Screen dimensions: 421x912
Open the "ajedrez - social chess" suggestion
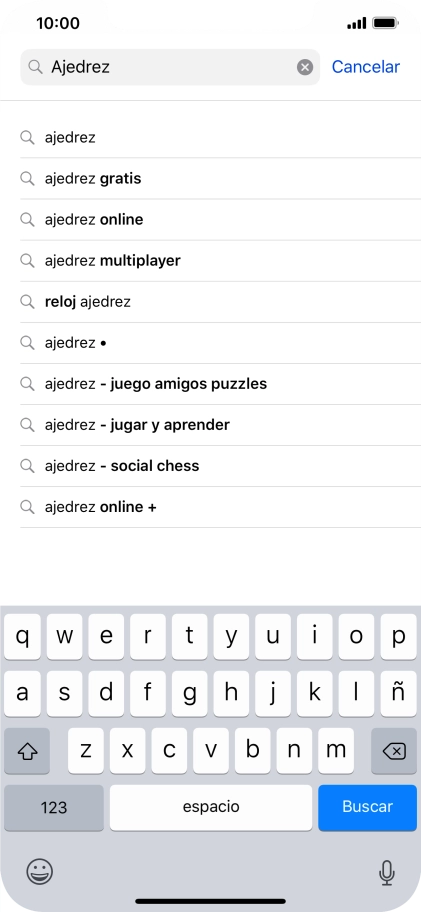pos(220,466)
